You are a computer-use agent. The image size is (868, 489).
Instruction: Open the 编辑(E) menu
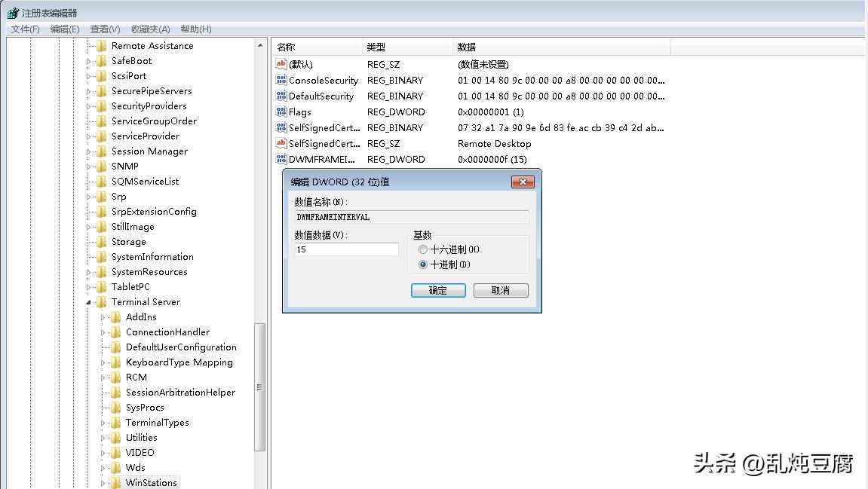click(64, 29)
